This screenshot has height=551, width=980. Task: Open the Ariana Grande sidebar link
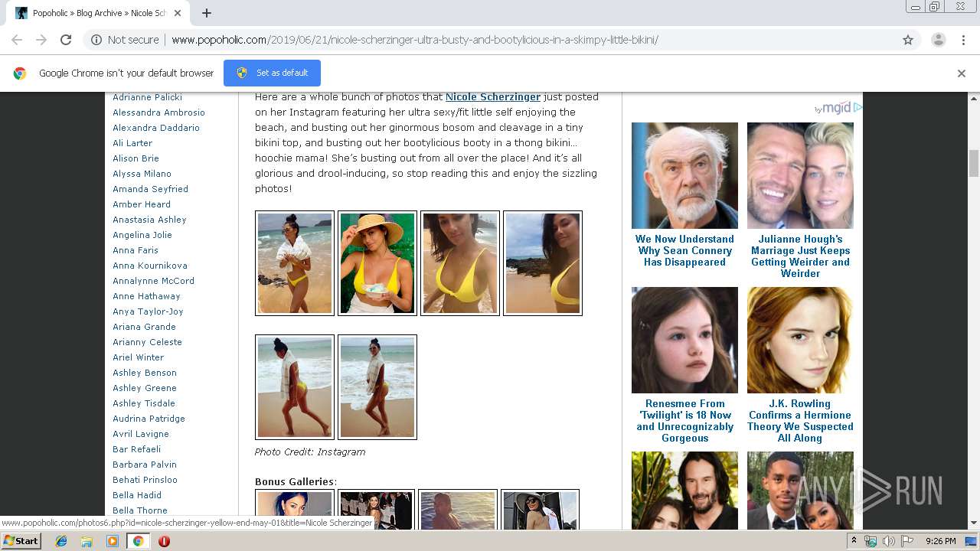pos(145,327)
